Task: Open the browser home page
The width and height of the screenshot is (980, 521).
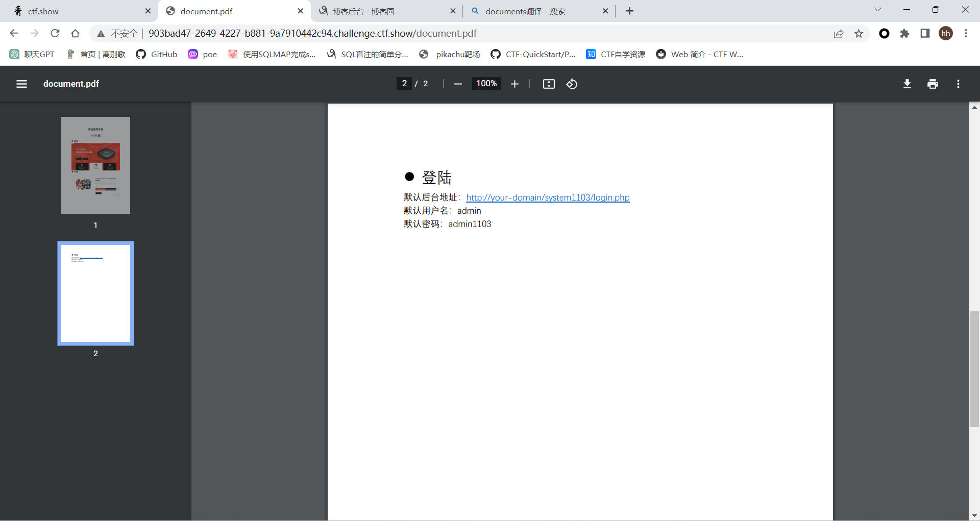Action: tap(75, 33)
